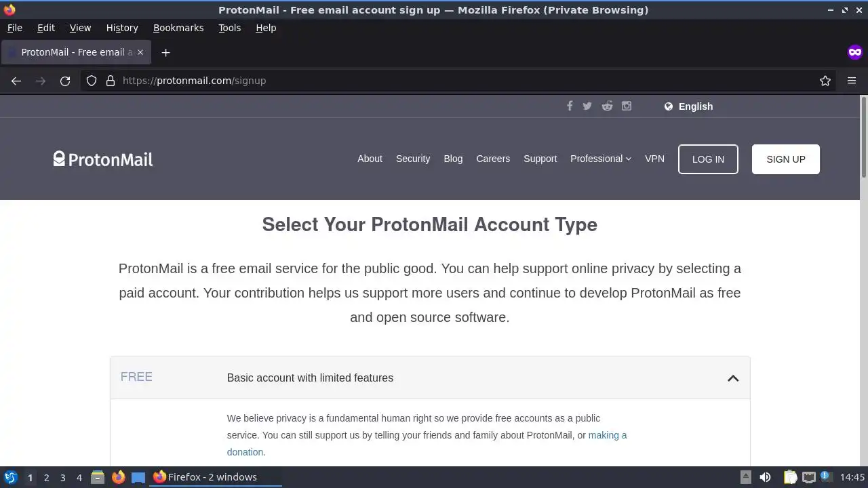Reload the current page
Image resolution: width=868 pixels, height=488 pixels.
tap(65, 81)
